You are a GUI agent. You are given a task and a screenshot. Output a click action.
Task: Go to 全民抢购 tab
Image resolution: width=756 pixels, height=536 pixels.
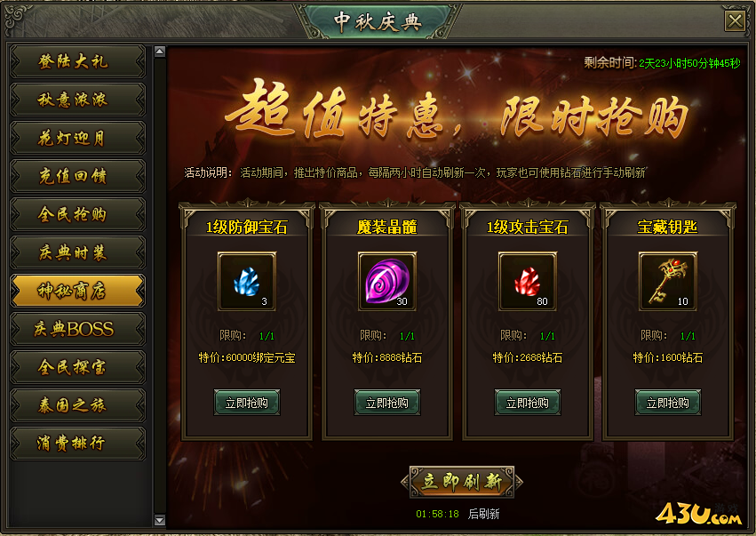[x=77, y=214]
